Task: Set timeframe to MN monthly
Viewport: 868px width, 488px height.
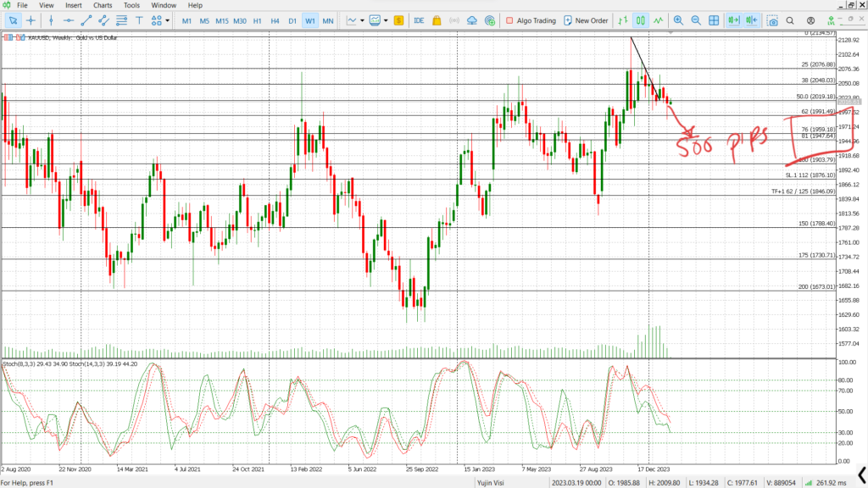Action: point(328,20)
